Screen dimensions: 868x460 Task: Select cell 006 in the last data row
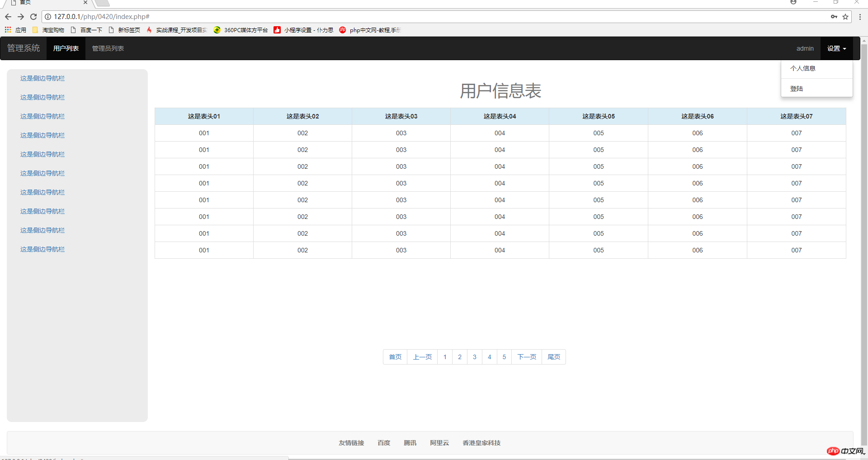point(698,250)
